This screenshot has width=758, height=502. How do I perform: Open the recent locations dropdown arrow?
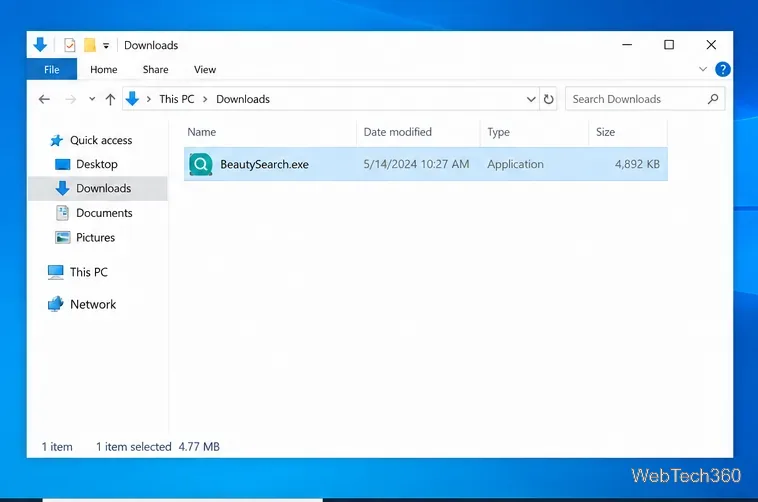point(92,99)
